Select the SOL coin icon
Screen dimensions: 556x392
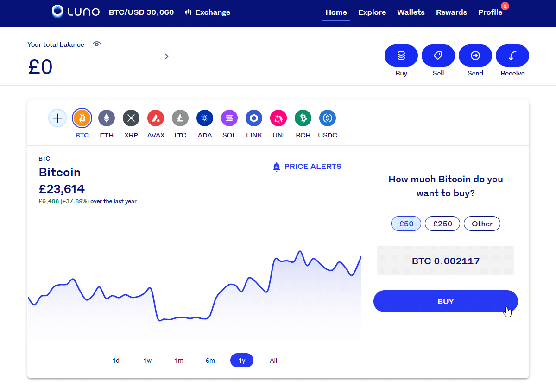[x=229, y=118]
